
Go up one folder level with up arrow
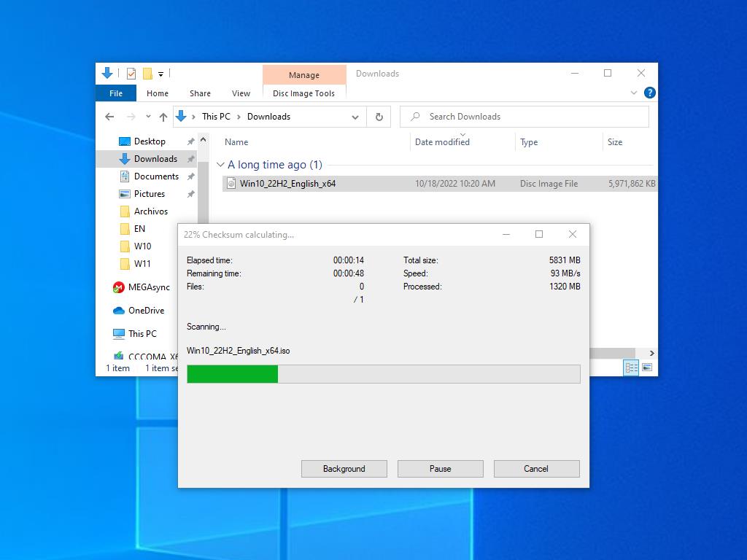coord(163,117)
